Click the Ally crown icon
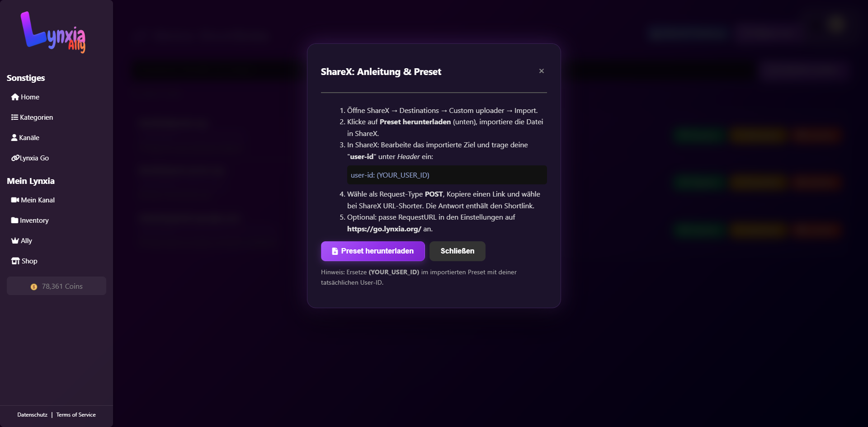 pos(15,241)
